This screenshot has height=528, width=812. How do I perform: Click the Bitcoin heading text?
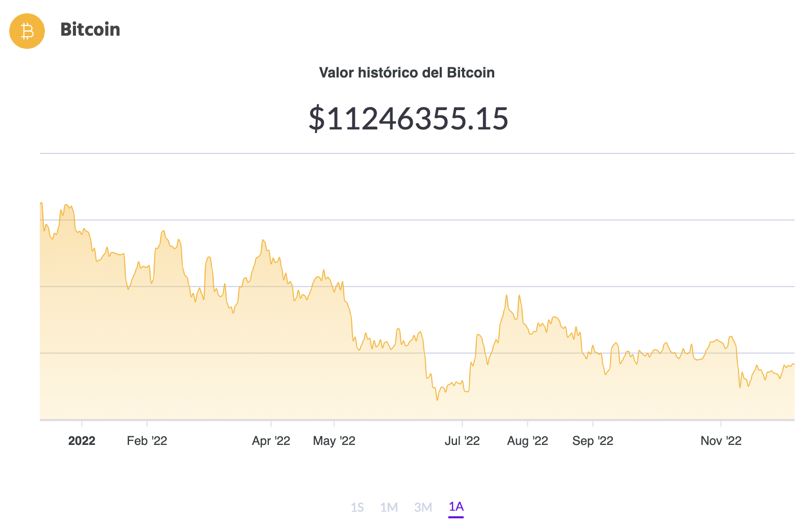[x=90, y=30]
